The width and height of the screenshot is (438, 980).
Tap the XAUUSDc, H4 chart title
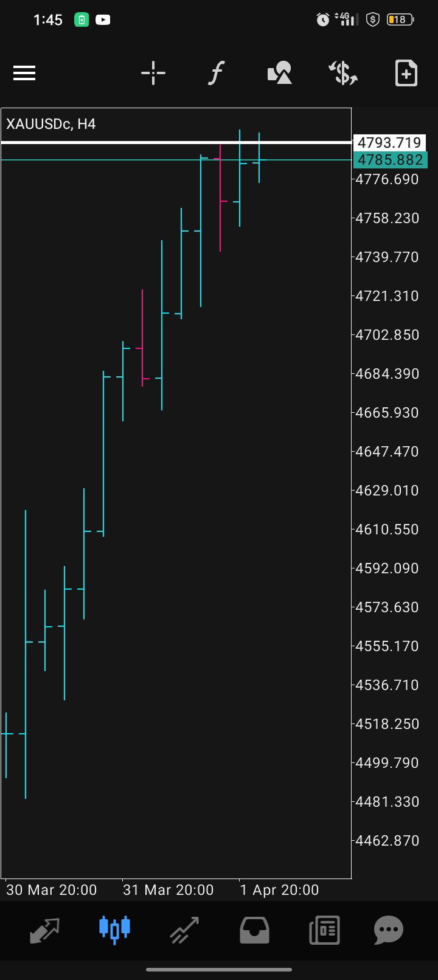click(51, 124)
